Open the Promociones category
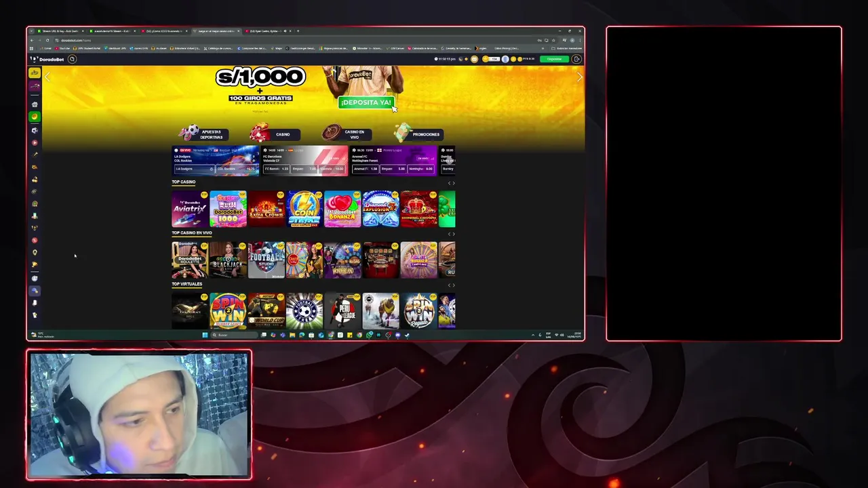The image size is (868, 488). click(x=418, y=134)
